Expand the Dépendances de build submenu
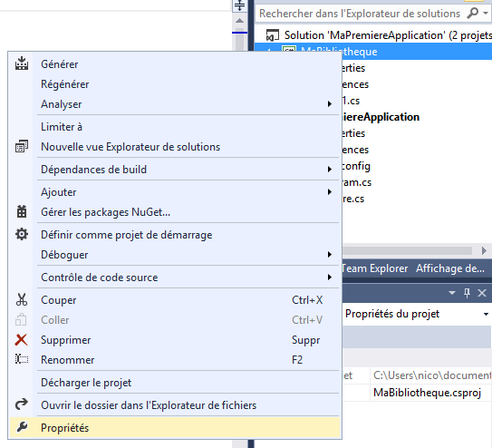This screenshot has width=492, height=448. [x=330, y=170]
